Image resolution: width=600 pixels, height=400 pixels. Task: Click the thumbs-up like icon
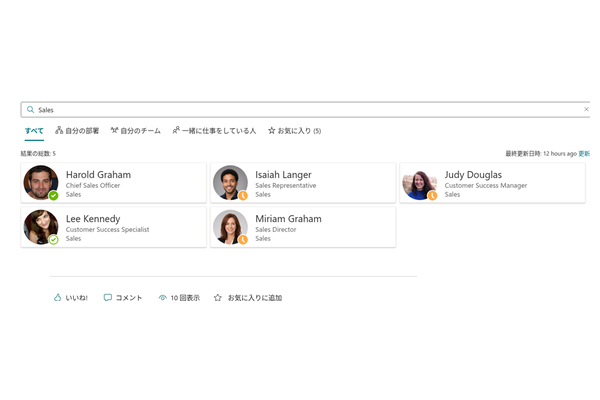pyautogui.click(x=57, y=297)
